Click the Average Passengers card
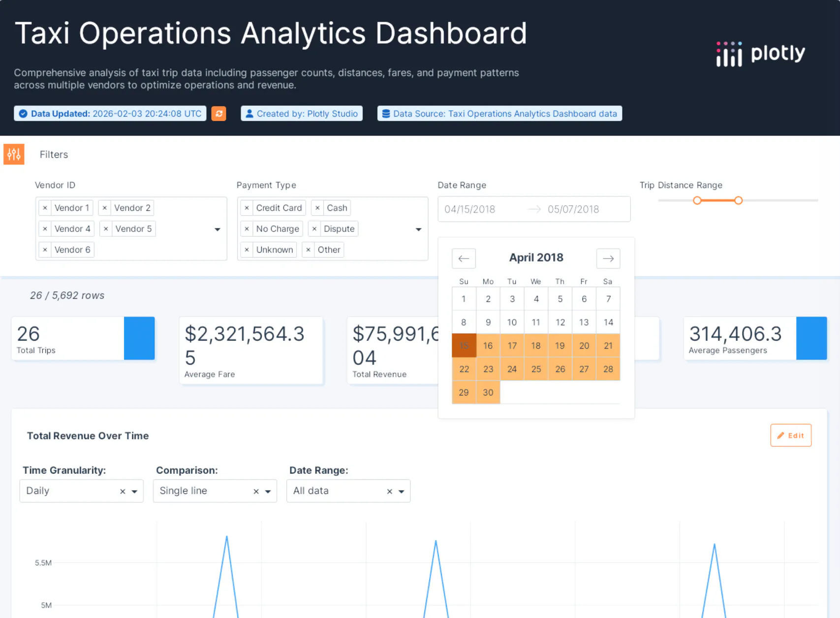Image resolution: width=840 pixels, height=618 pixels. pyautogui.click(x=755, y=338)
